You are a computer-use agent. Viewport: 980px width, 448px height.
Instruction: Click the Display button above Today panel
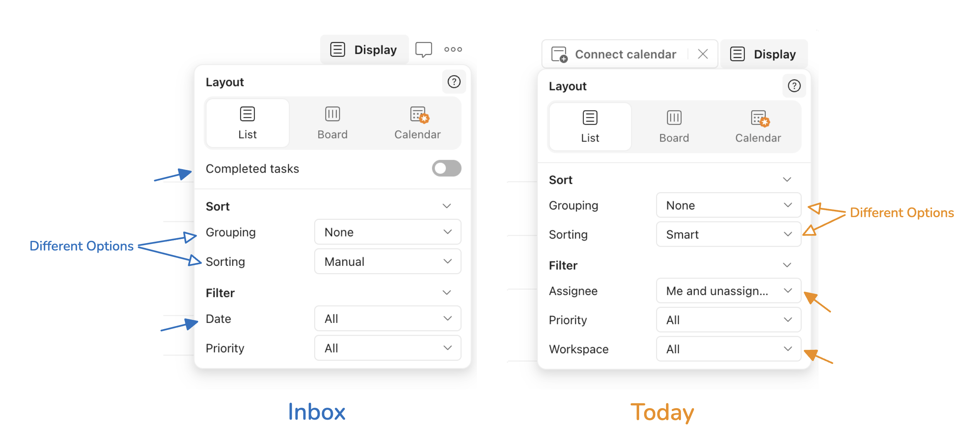tap(763, 54)
